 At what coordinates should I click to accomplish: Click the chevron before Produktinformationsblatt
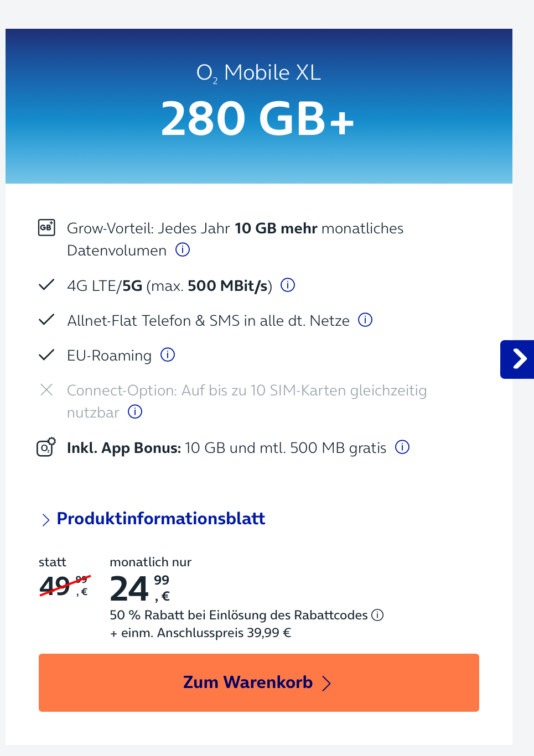(46, 520)
